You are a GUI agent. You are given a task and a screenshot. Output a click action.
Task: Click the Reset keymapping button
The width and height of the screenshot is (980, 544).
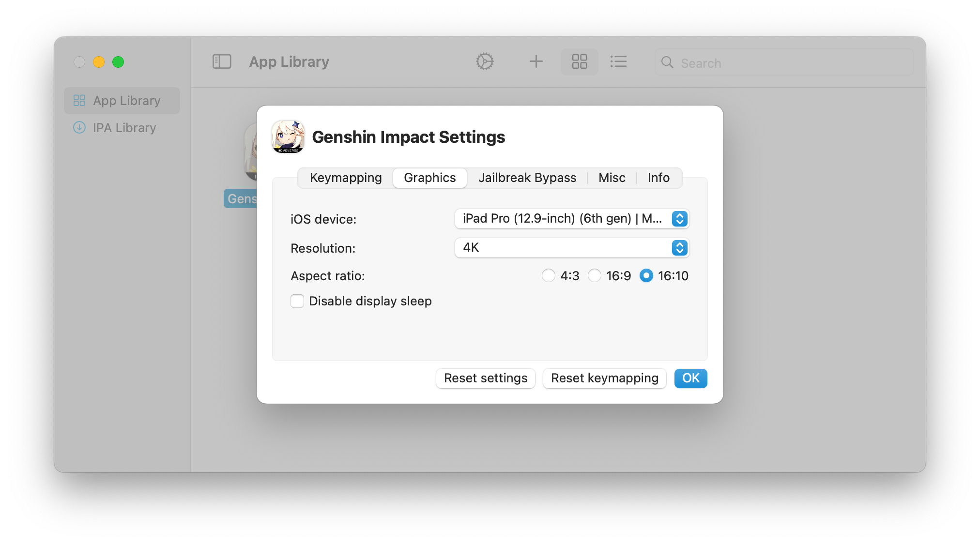604,378
